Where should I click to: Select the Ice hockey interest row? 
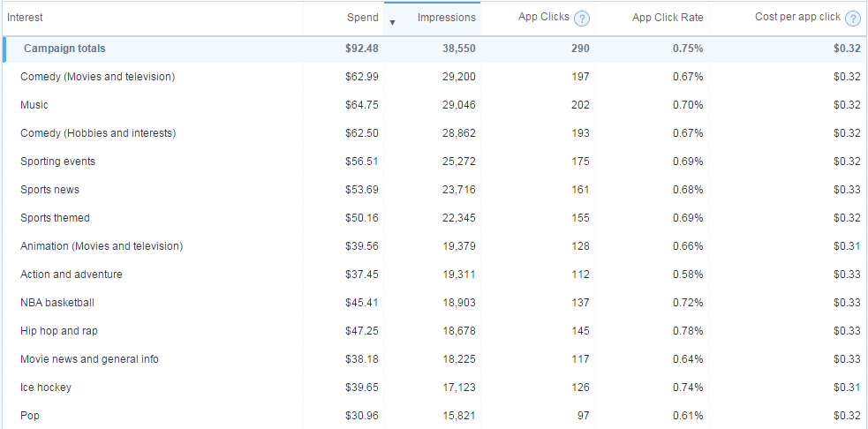click(46, 388)
